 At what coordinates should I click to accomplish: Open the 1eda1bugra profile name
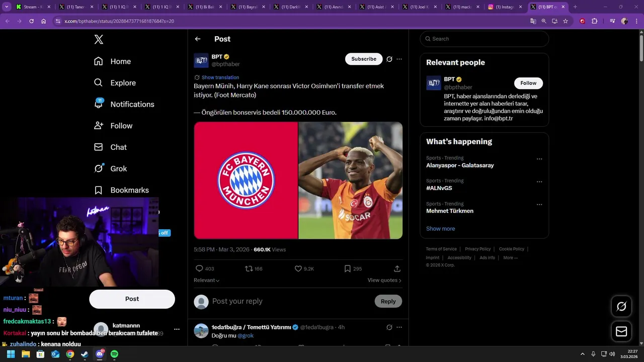point(251,327)
